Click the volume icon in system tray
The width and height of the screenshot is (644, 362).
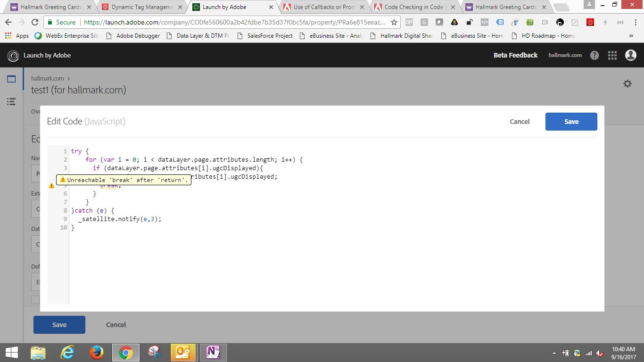coord(600,353)
